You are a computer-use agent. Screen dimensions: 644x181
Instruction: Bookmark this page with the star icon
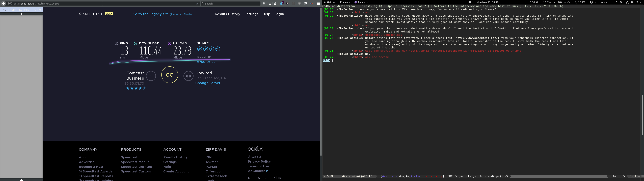pyautogui.click(x=270, y=4)
